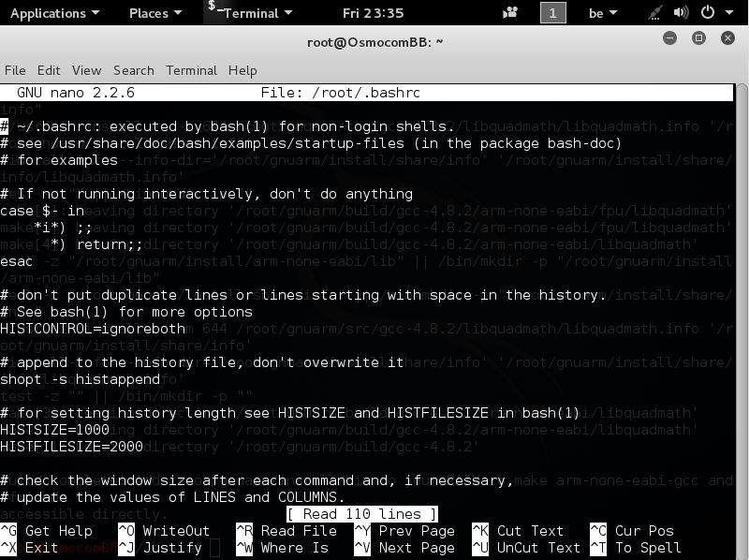
Task: Open the Search menu
Action: pos(134,70)
